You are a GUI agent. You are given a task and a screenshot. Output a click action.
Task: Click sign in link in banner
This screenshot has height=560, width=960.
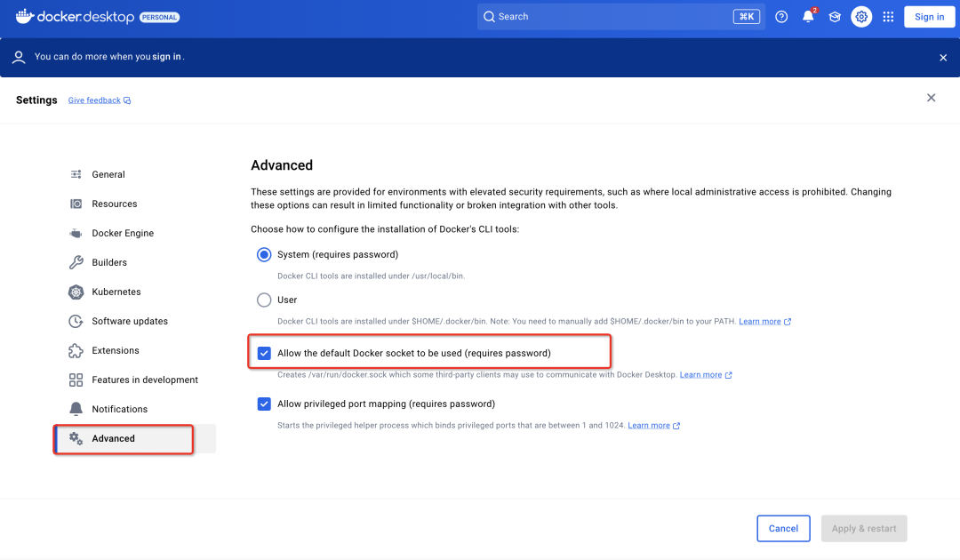[166, 56]
